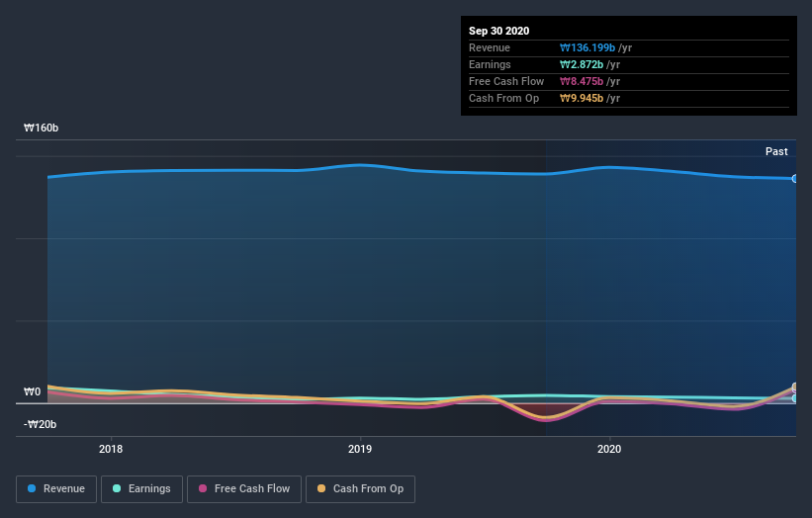Screen dimensions: 812x518
Task: Click the ₩2.872b earnings value
Action: point(582,64)
